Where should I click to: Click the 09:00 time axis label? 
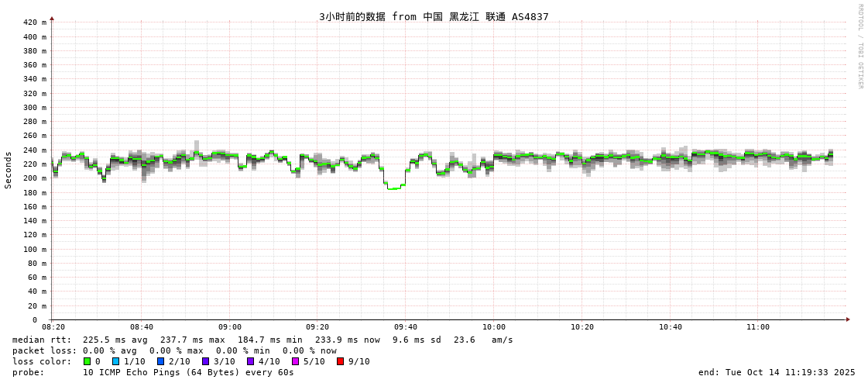[x=229, y=327]
